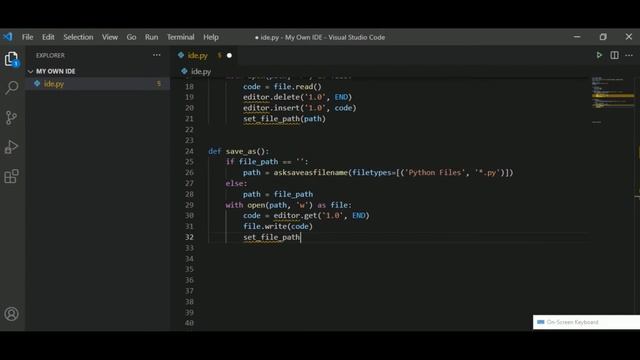Click set_file_path(path) on line 21
640x360 pixels.
tap(284, 119)
